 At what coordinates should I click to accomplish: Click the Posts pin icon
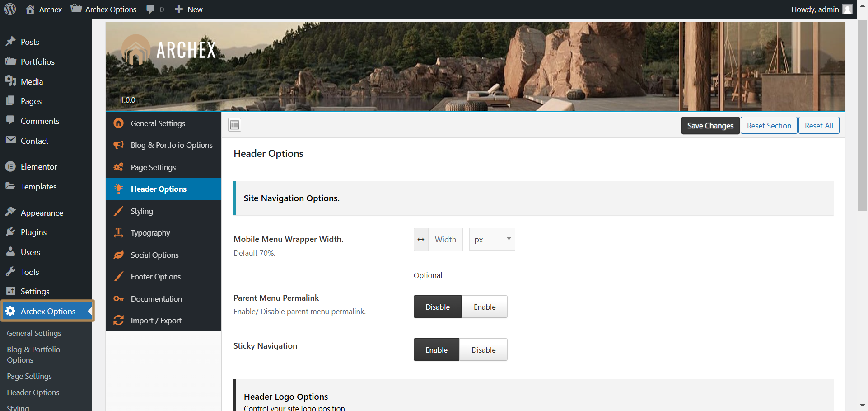(x=10, y=42)
